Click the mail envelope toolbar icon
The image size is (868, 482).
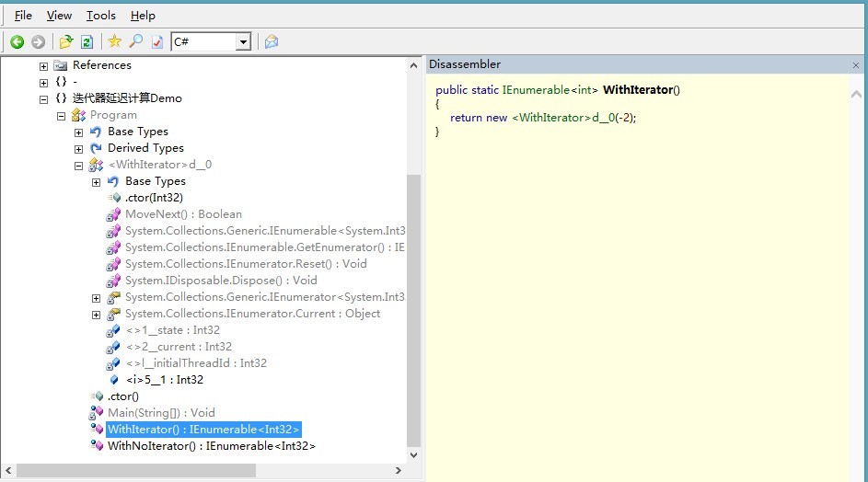[x=272, y=42]
